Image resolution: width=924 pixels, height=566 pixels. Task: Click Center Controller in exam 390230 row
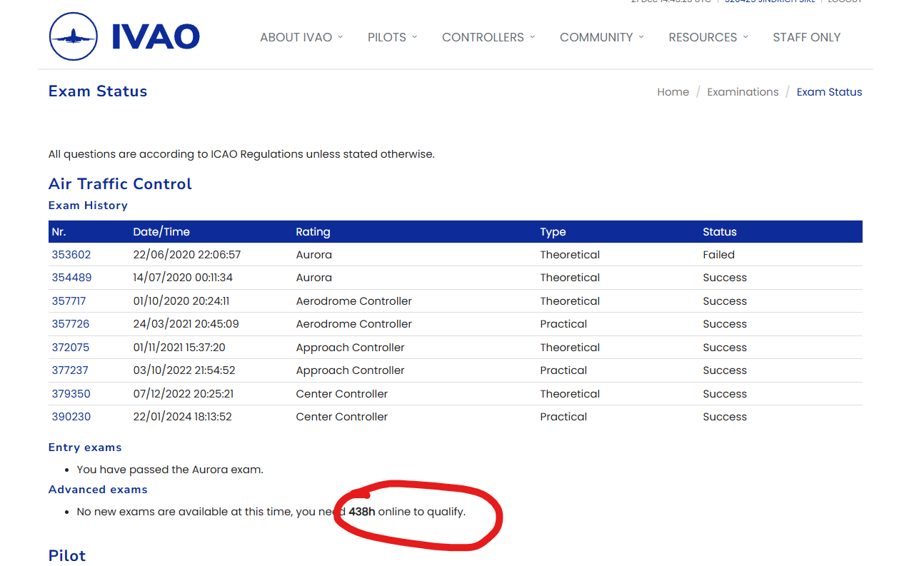(x=341, y=417)
